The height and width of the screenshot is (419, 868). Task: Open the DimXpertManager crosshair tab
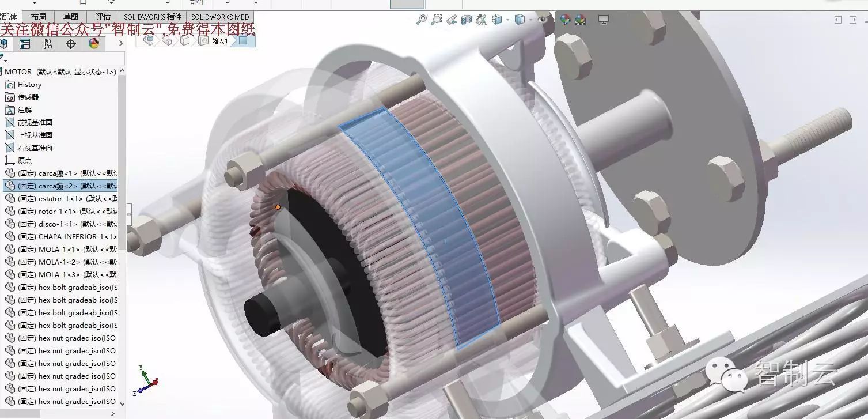coord(71,44)
